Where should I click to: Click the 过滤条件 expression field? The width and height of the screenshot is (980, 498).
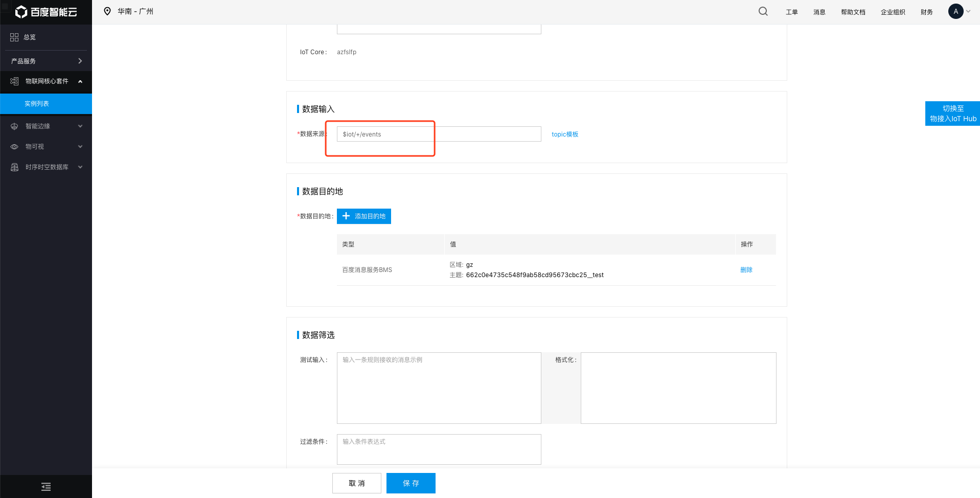coord(439,449)
